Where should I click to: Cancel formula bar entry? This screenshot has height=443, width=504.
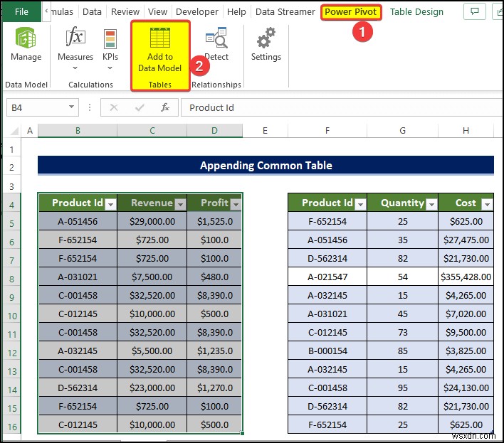pyautogui.click(x=113, y=107)
